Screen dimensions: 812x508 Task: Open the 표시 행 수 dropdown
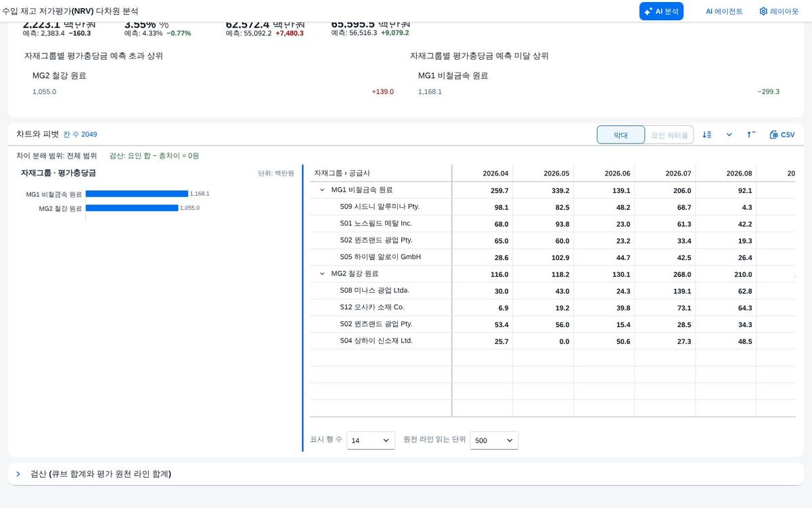click(x=371, y=440)
